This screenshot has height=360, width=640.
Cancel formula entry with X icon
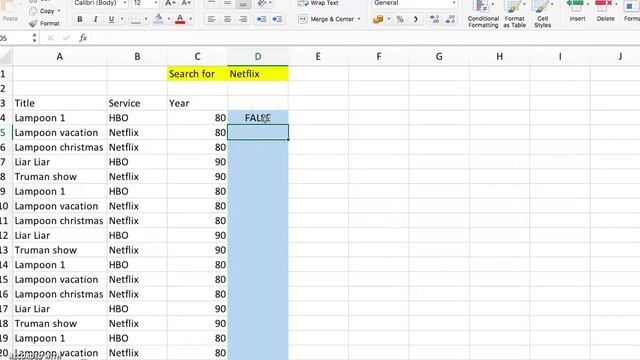point(50,38)
